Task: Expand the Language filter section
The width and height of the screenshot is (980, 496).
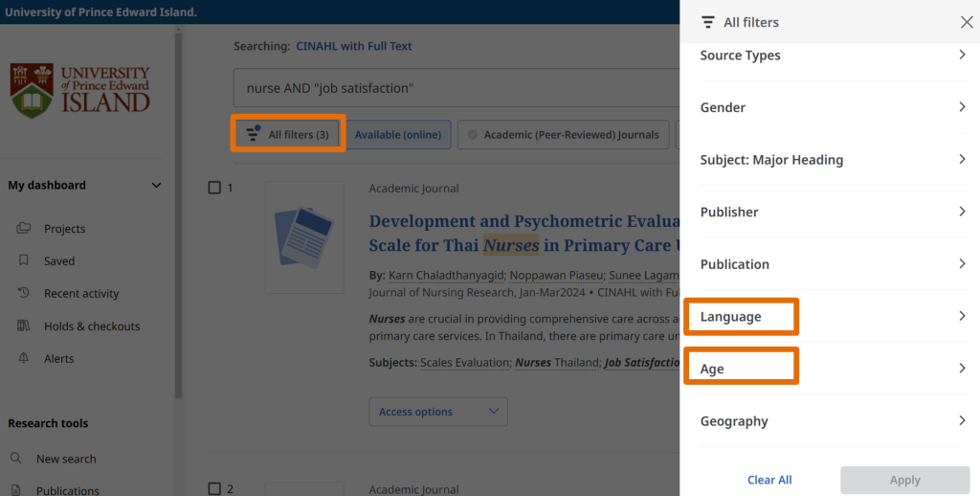Action: pos(830,317)
